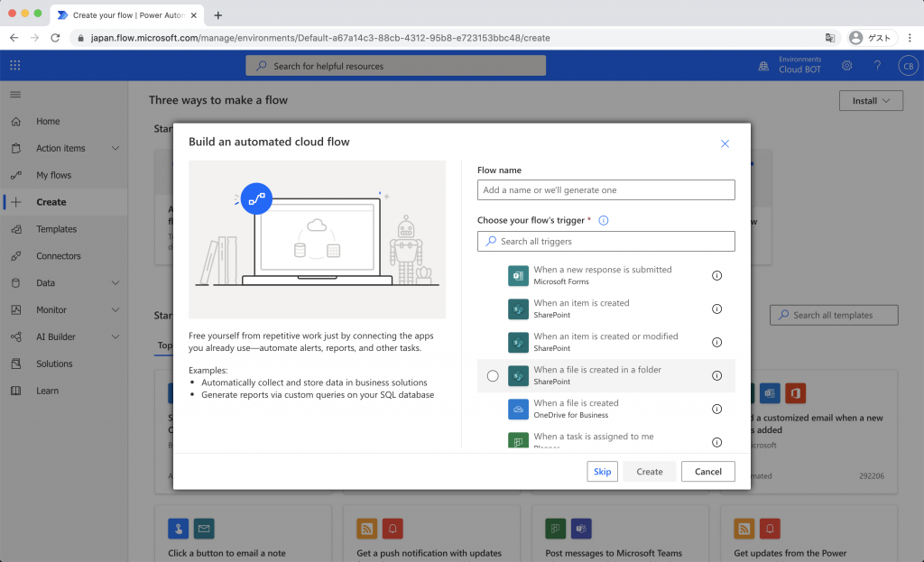Open a new browser tab with plus
This screenshot has height=562, width=924.
(218, 15)
